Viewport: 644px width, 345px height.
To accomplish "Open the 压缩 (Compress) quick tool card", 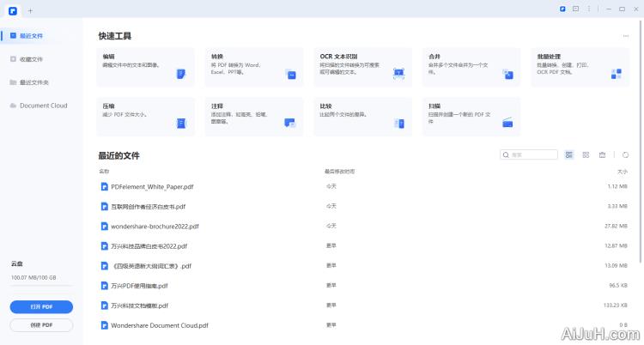I will 145,117.
